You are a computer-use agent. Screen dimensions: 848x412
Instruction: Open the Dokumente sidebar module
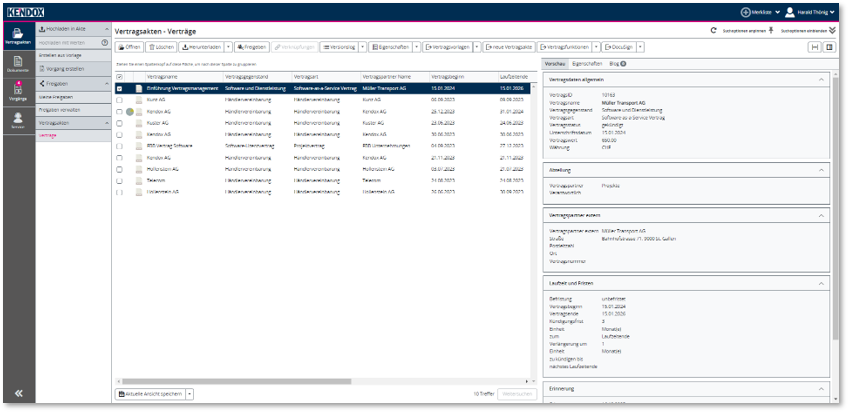click(17, 64)
